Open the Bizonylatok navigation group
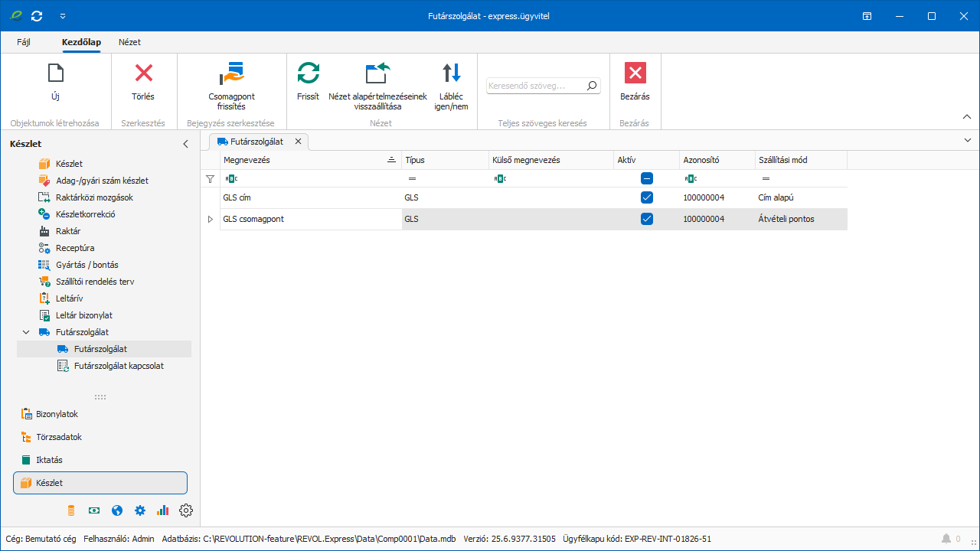The width and height of the screenshot is (980, 551). pyautogui.click(x=57, y=414)
